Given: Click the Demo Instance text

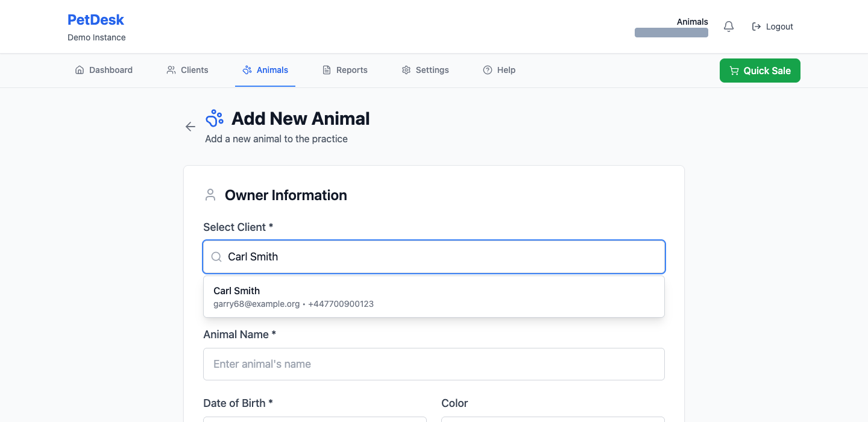Looking at the screenshot, I should pyautogui.click(x=96, y=37).
